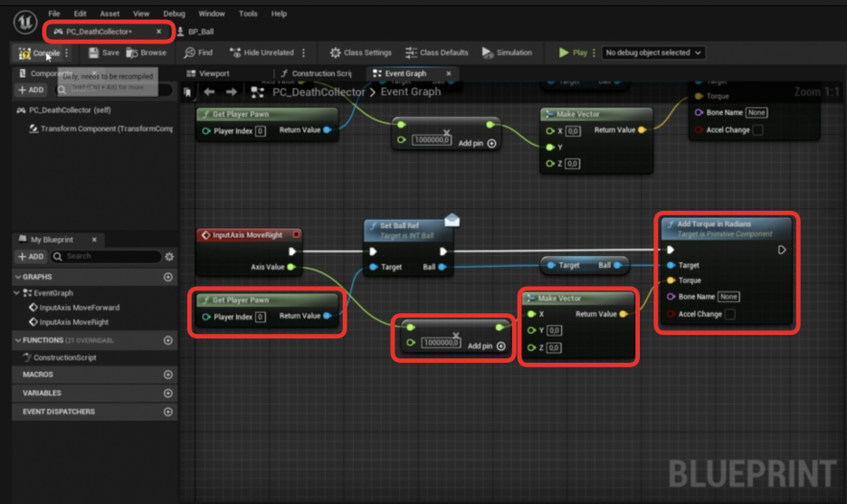The height and width of the screenshot is (504, 847).
Task: Select ConstructionScript function
Action: tap(64, 357)
